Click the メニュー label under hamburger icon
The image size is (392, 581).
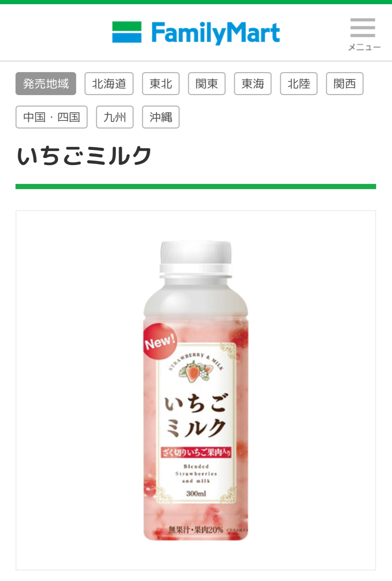click(x=364, y=47)
